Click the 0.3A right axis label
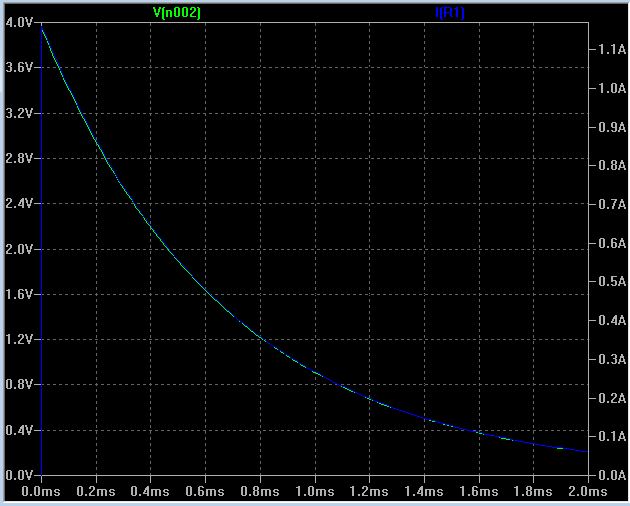Viewport: 630px width, 506px height. pyautogui.click(x=612, y=359)
